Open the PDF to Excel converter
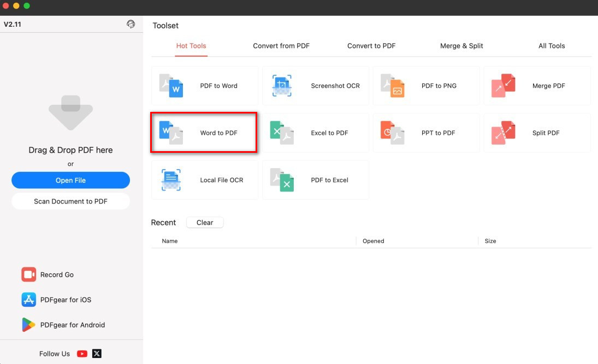The height and width of the screenshot is (364, 598). click(x=316, y=180)
